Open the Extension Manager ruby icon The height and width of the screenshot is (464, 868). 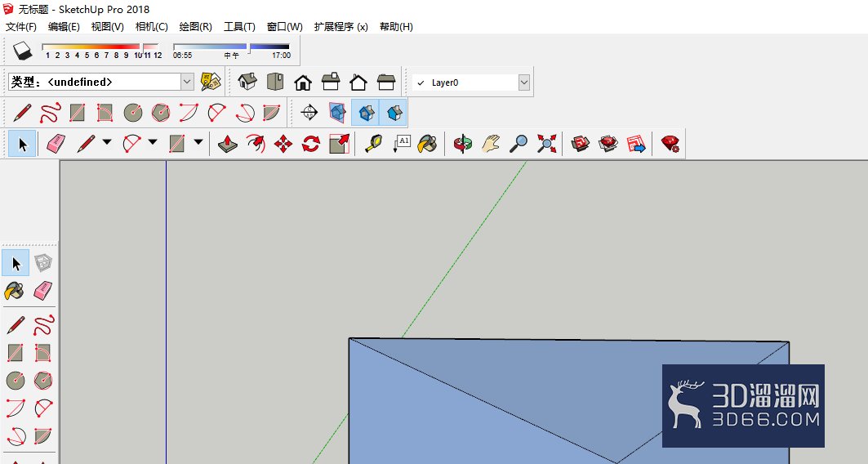[x=670, y=144]
